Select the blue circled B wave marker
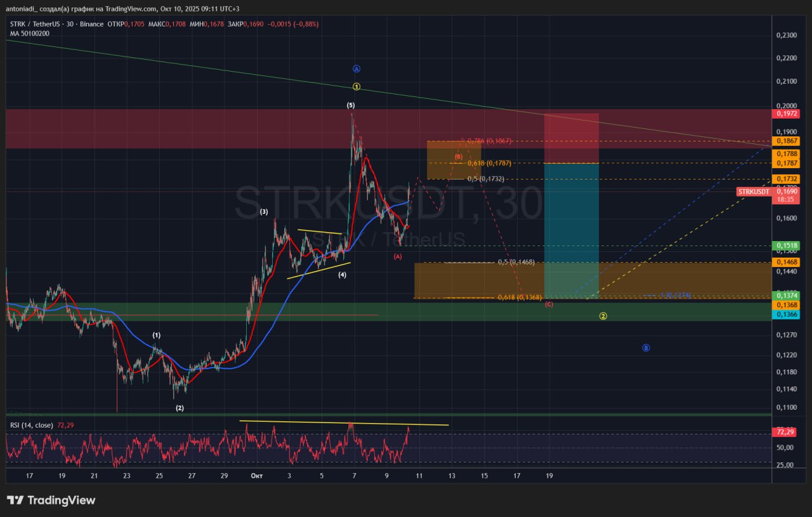 tap(646, 348)
